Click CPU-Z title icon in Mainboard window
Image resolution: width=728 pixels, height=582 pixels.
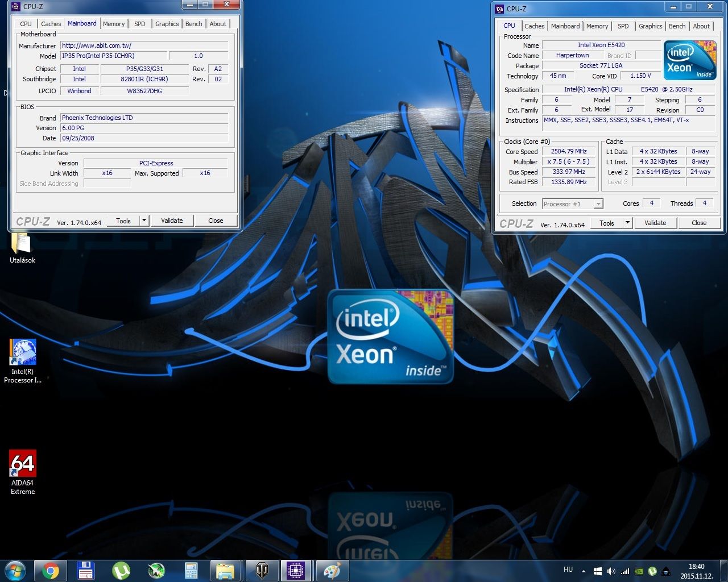[x=16, y=7]
